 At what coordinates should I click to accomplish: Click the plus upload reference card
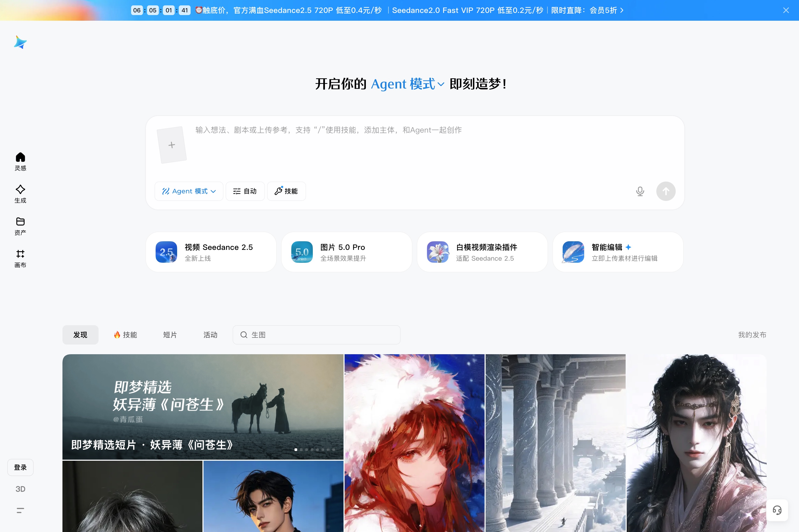click(172, 145)
